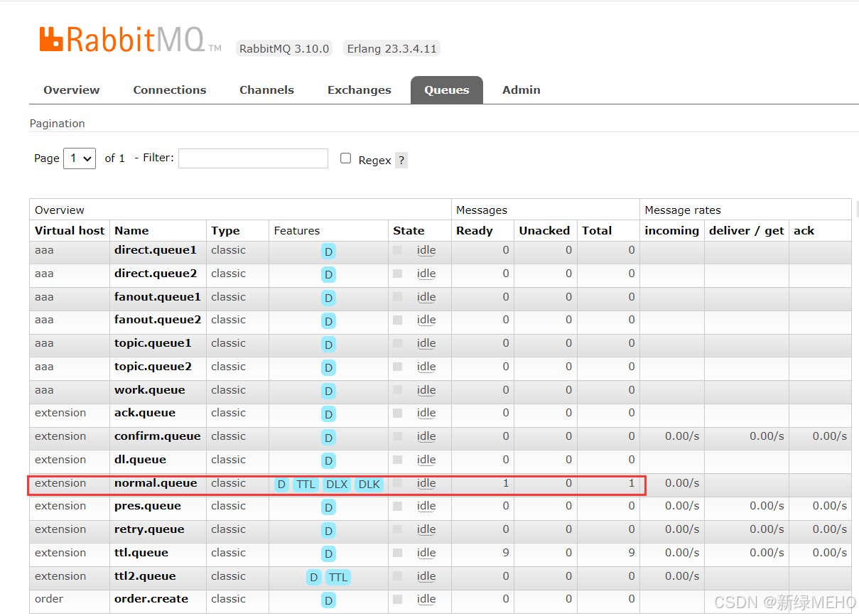Switch to the Exchanges tab
Image resolution: width=859 pixels, height=616 pixels.
(359, 90)
